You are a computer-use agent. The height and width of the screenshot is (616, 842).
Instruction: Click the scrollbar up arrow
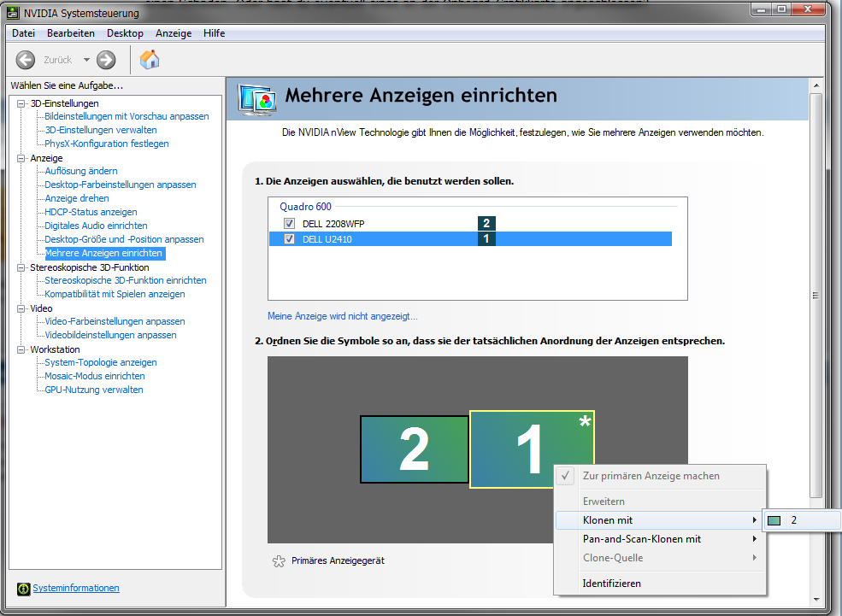816,85
